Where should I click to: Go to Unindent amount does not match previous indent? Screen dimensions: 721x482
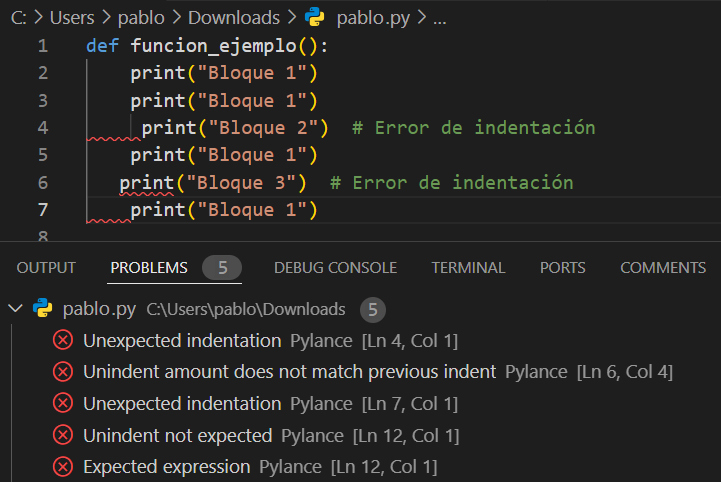290,372
